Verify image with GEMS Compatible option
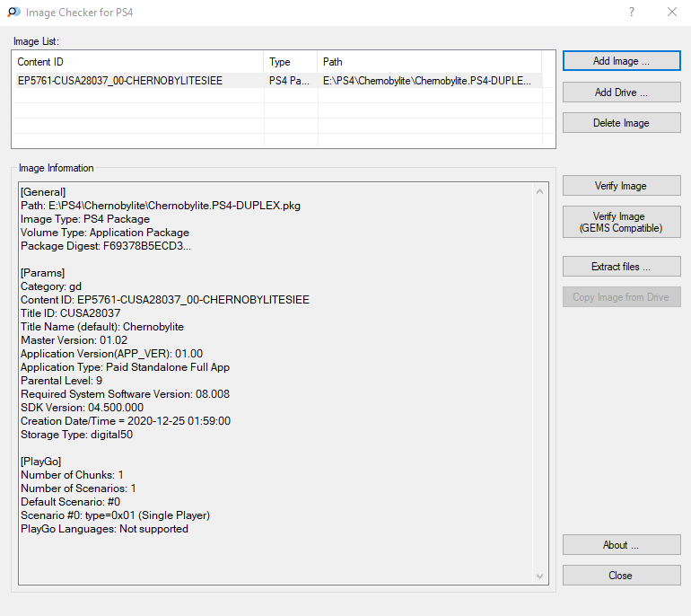The width and height of the screenshot is (691, 616). coord(621,222)
